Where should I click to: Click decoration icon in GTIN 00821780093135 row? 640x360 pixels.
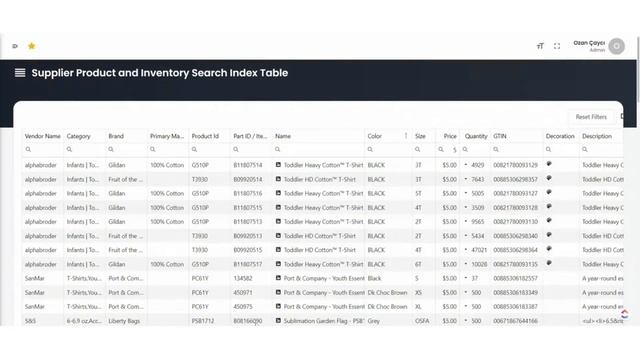549,263
